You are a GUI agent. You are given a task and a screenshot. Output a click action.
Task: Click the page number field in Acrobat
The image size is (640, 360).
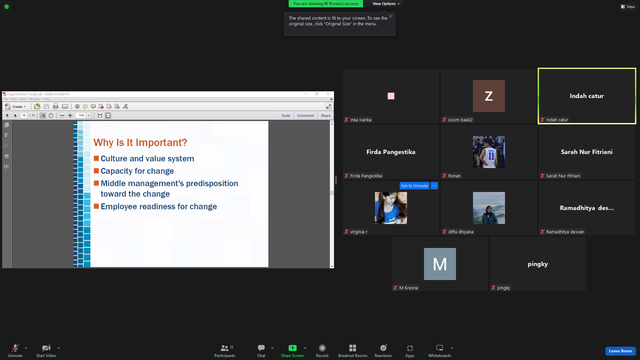click(24, 116)
